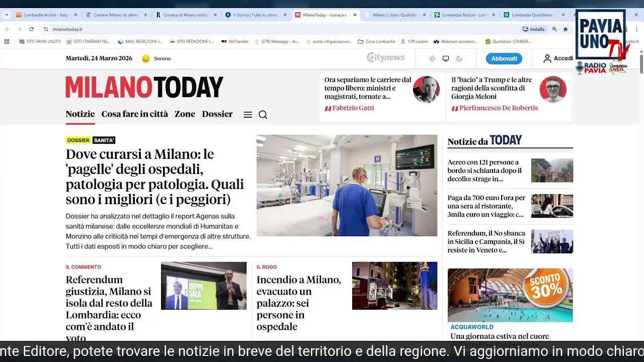Switch to dark theme moon icon

click(459, 58)
